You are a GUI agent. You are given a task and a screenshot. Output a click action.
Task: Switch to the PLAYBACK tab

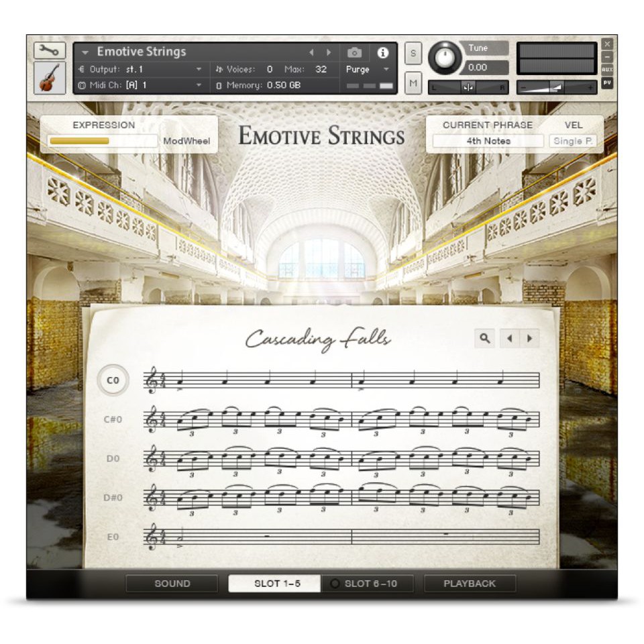click(470, 584)
